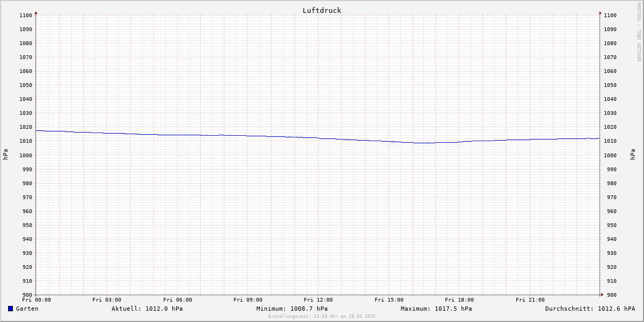Click 920 on the left pressure axis
This screenshot has width=644, height=322.
27,267
